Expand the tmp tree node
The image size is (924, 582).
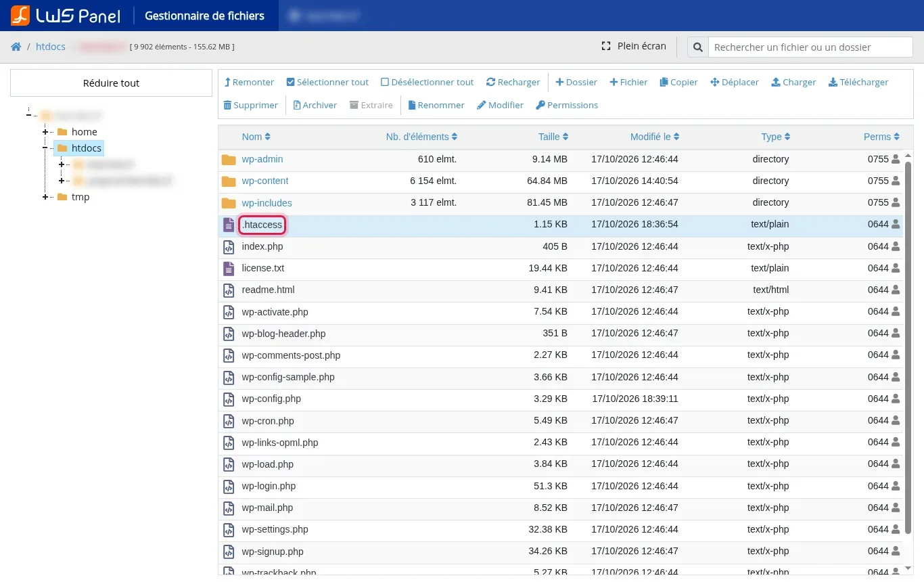(x=45, y=197)
